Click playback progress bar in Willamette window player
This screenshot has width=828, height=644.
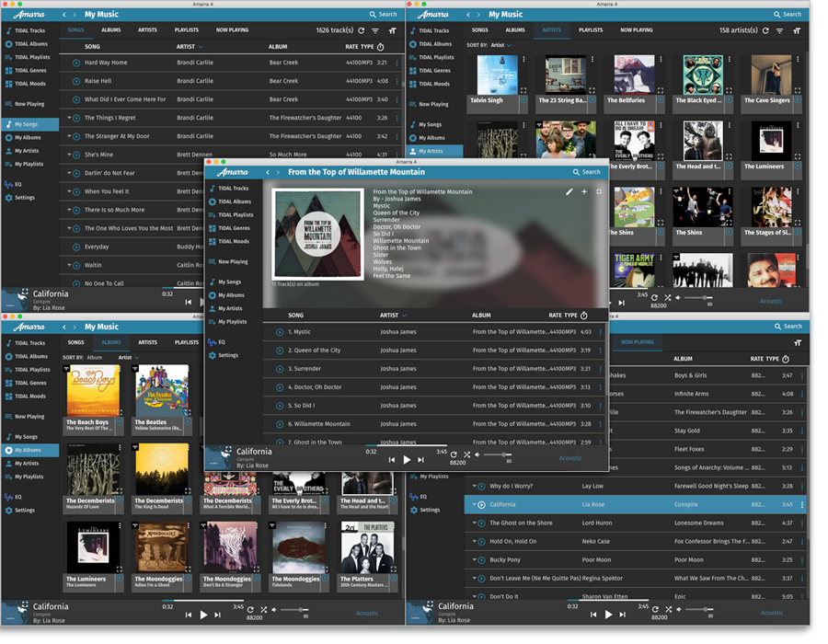pos(407,445)
